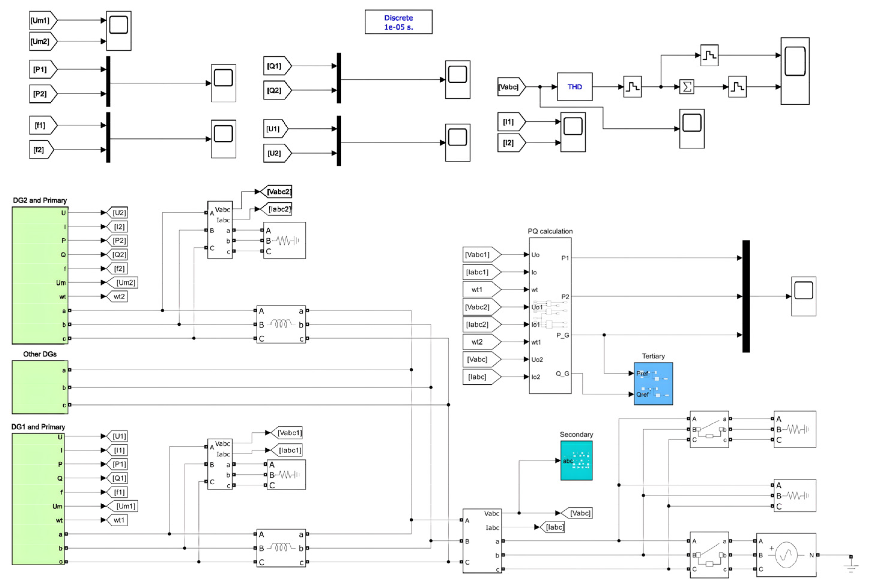Click the [Vabc] From tag feeding THD
Screen dimensions: 871x588
[x=511, y=87]
